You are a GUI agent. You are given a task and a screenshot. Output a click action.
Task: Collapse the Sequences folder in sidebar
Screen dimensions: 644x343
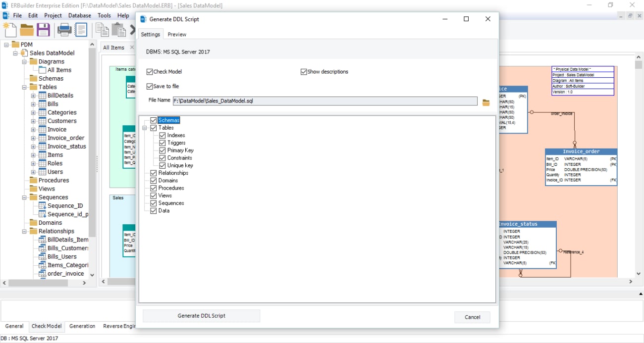click(x=24, y=197)
